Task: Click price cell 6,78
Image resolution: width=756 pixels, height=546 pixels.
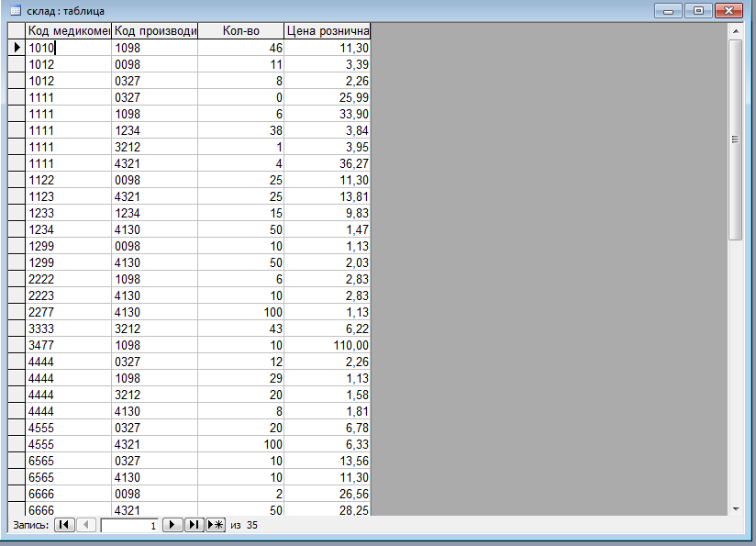Action: (x=328, y=428)
